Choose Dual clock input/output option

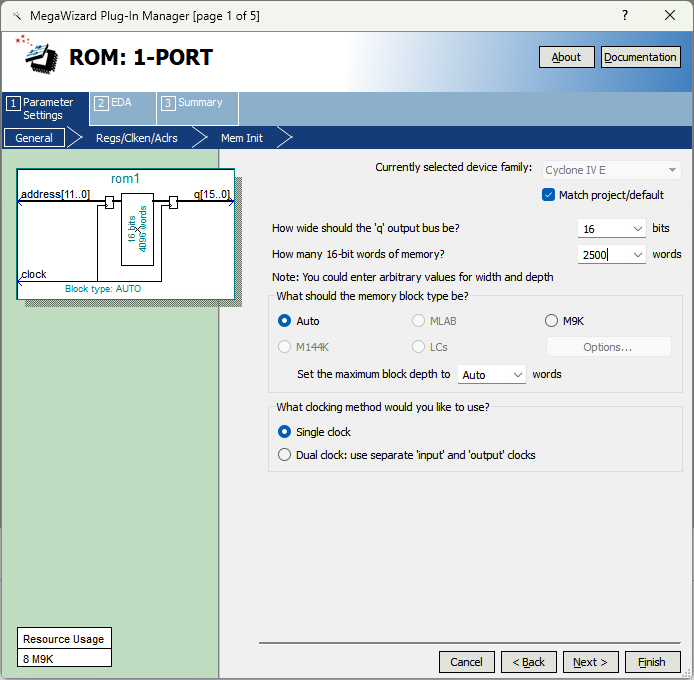284,455
